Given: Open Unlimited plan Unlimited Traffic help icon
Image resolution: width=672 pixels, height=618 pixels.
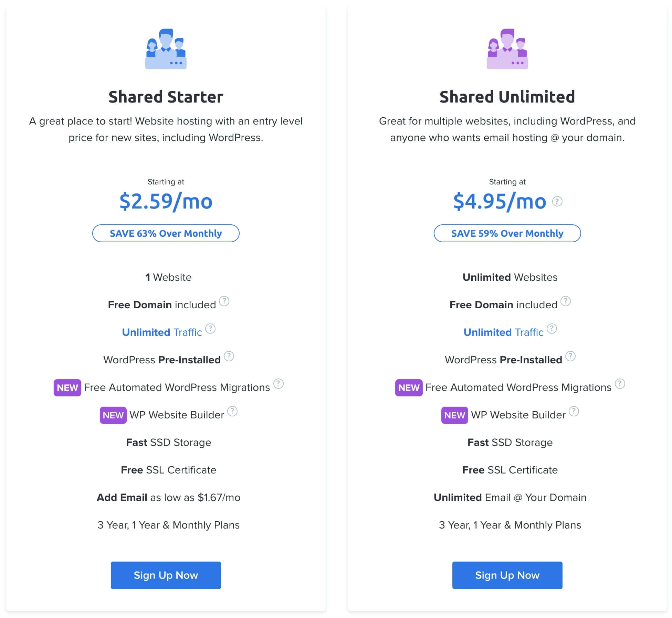Looking at the screenshot, I should click(x=552, y=329).
